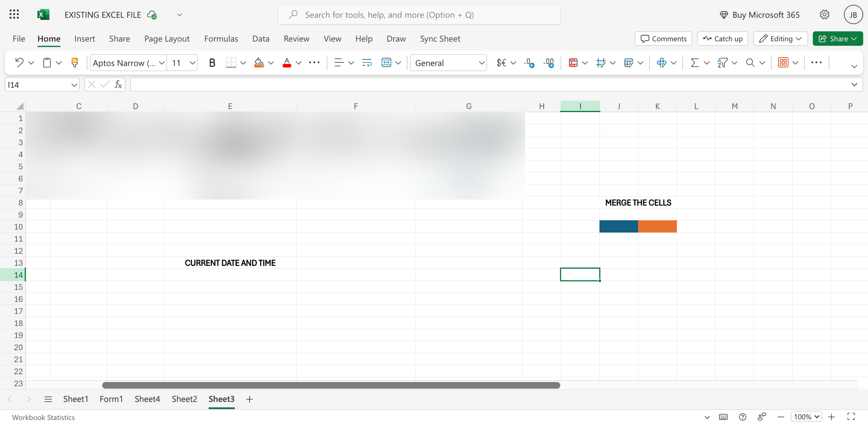Expand the General number format dropdown
868x423 pixels.
pos(481,63)
